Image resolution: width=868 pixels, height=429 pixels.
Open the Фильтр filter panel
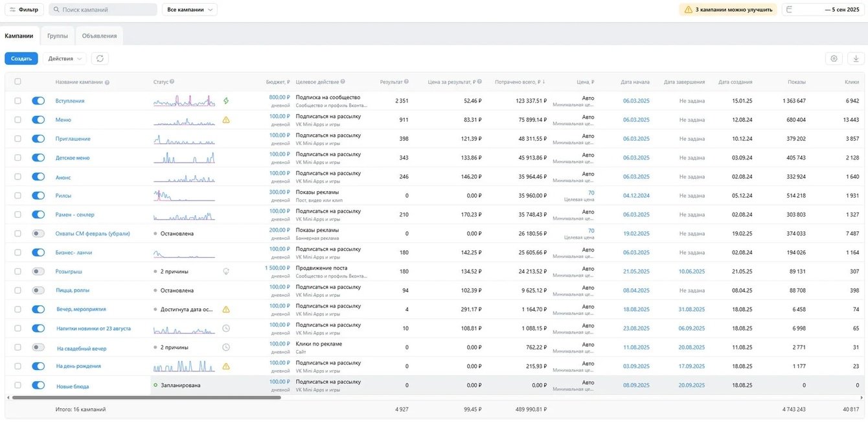click(x=23, y=10)
